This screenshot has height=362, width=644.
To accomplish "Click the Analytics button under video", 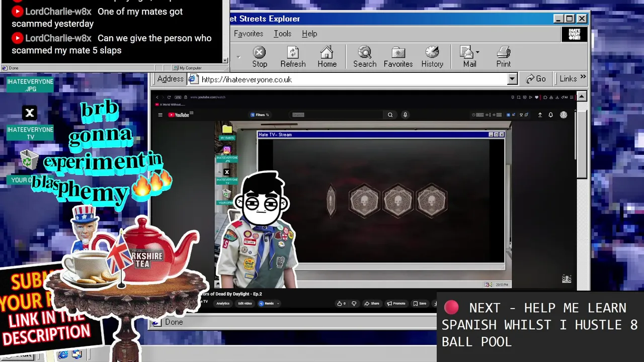I will (x=223, y=304).
